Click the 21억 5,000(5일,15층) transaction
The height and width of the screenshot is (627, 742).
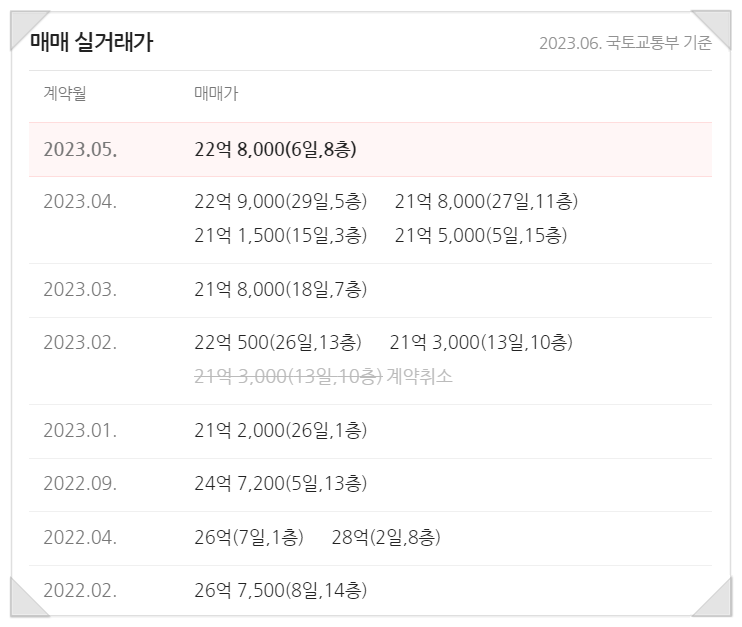(481, 236)
